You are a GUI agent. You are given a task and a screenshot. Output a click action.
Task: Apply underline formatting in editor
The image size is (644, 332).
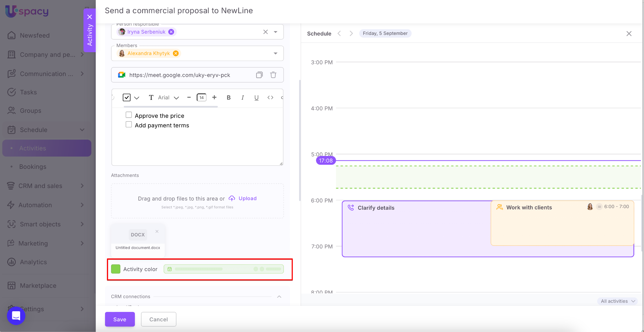(x=256, y=97)
